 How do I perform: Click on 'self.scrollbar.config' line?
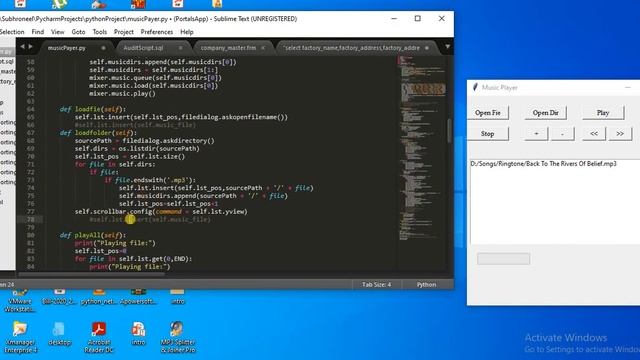pos(161,211)
